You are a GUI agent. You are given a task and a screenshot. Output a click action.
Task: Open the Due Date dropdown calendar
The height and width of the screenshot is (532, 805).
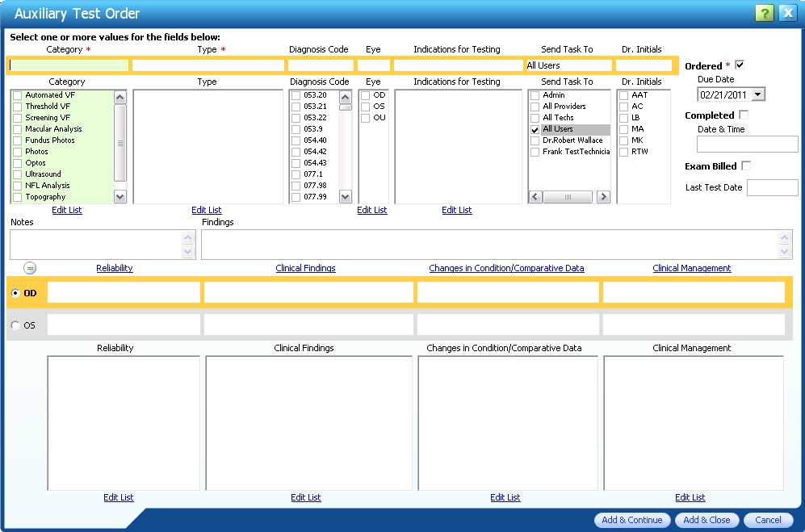(758, 94)
